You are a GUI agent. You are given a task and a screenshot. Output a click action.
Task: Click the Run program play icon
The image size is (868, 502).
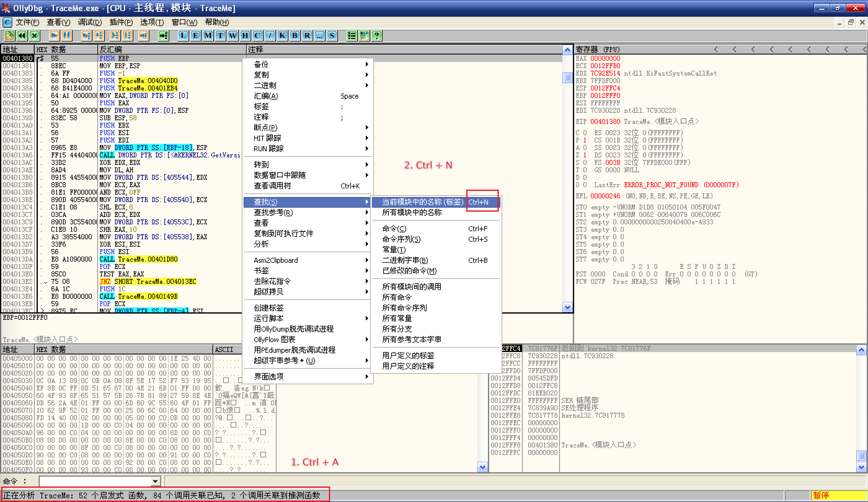pyautogui.click(x=54, y=35)
